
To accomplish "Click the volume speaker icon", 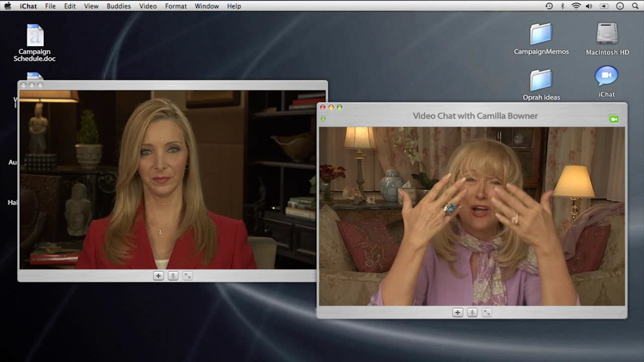I will pyautogui.click(x=589, y=6).
